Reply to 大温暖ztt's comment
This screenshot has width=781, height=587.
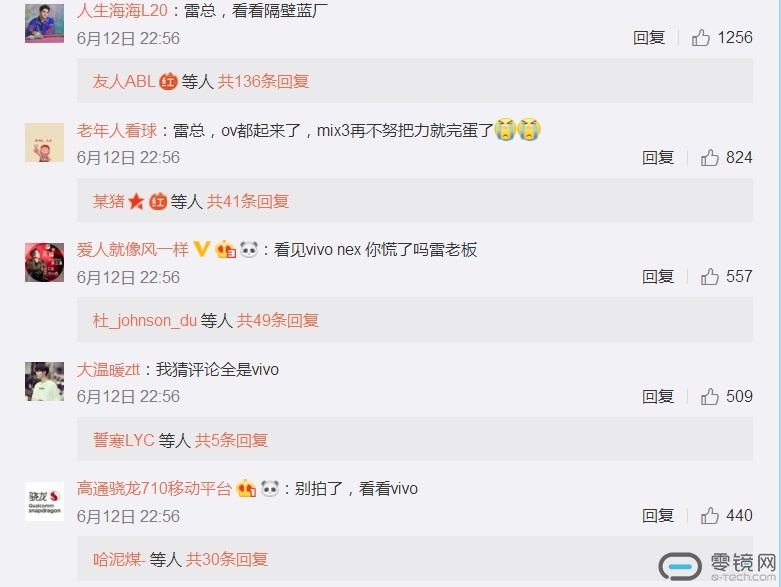657,396
